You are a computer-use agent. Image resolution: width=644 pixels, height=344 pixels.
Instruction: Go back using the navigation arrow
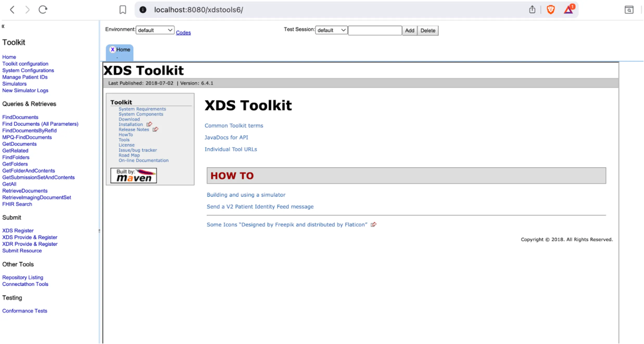coord(12,9)
